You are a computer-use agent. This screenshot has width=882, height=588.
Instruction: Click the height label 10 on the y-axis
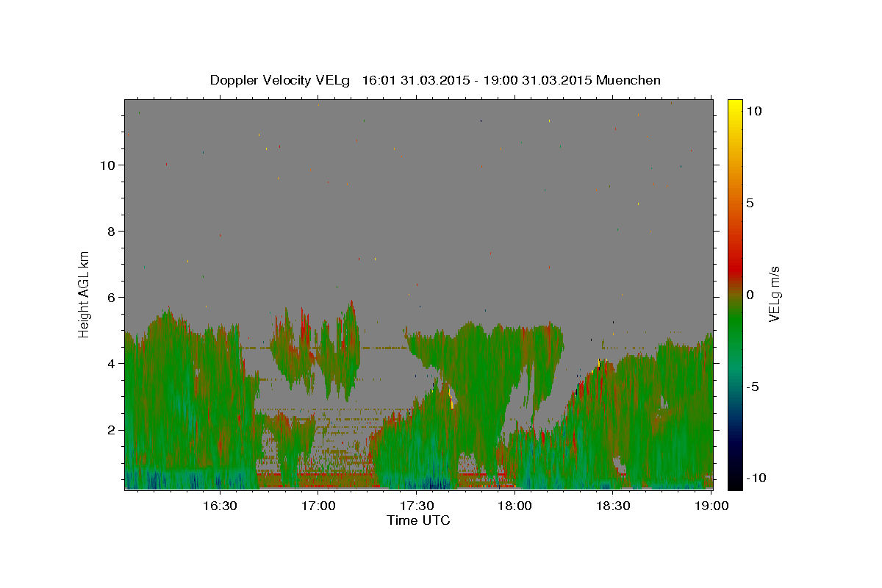107,165
